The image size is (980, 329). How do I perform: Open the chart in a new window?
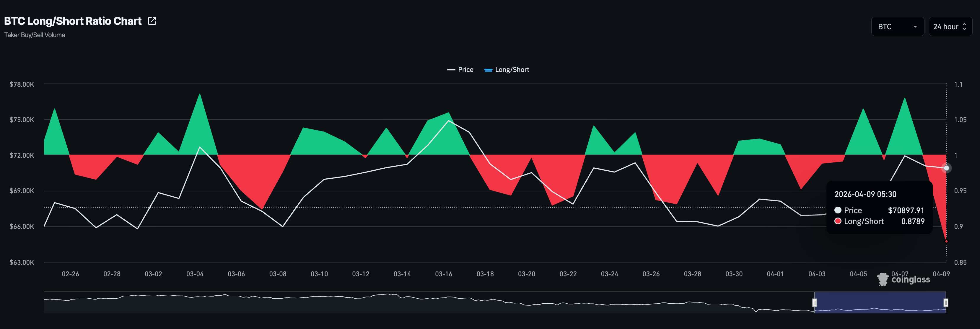pos(152,21)
